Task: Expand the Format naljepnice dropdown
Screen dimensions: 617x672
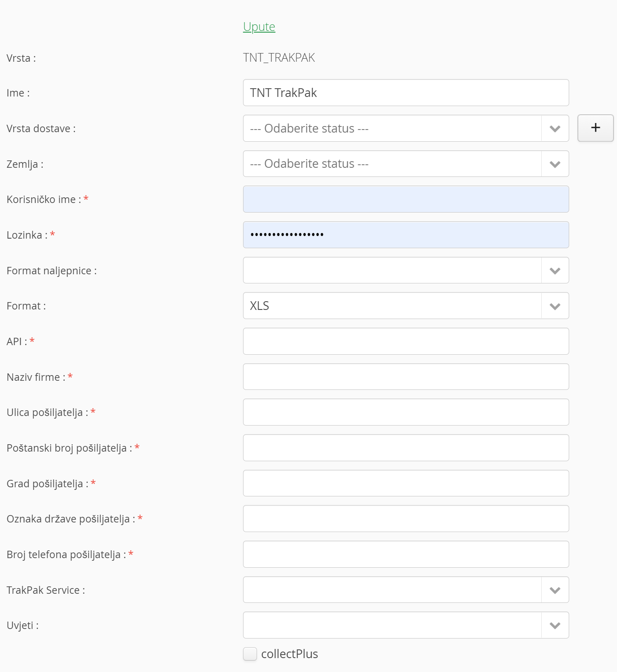Action: (x=406, y=270)
